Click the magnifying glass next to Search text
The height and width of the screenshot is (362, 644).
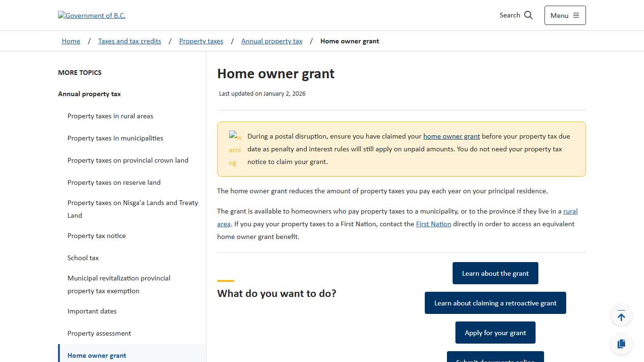529,15
